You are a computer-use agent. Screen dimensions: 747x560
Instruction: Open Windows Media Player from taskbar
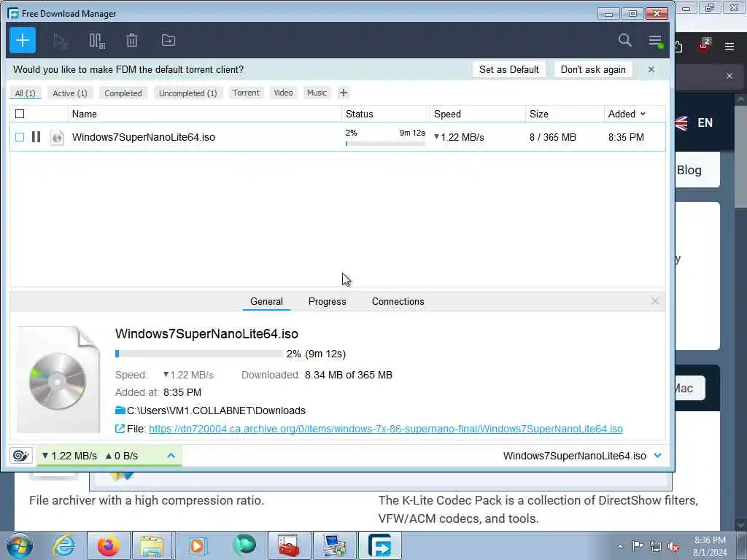197,545
